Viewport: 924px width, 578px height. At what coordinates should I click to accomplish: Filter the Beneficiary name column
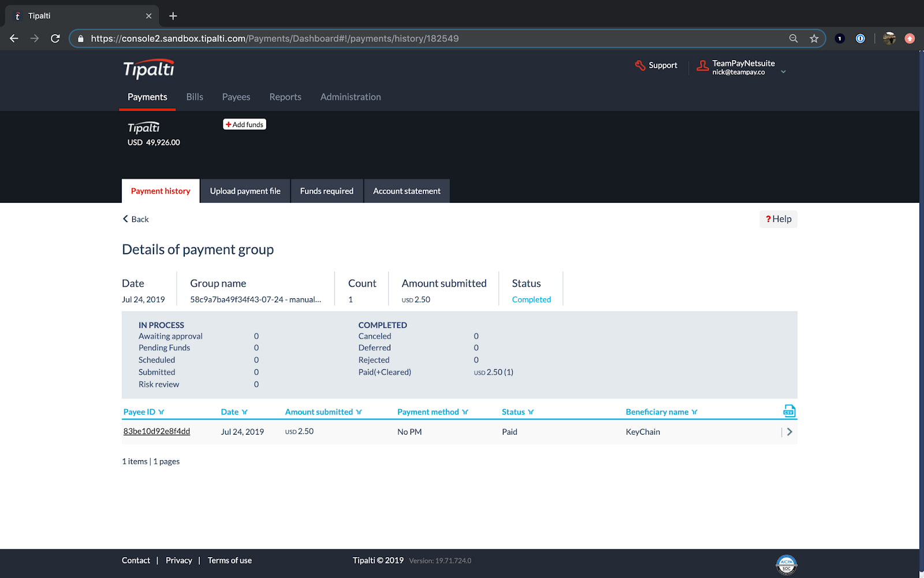click(694, 412)
